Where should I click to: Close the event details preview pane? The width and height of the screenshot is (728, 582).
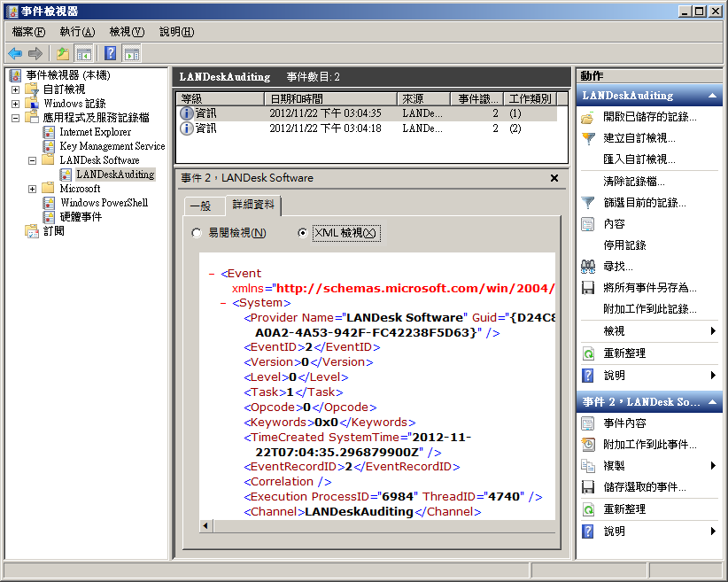[554, 178]
